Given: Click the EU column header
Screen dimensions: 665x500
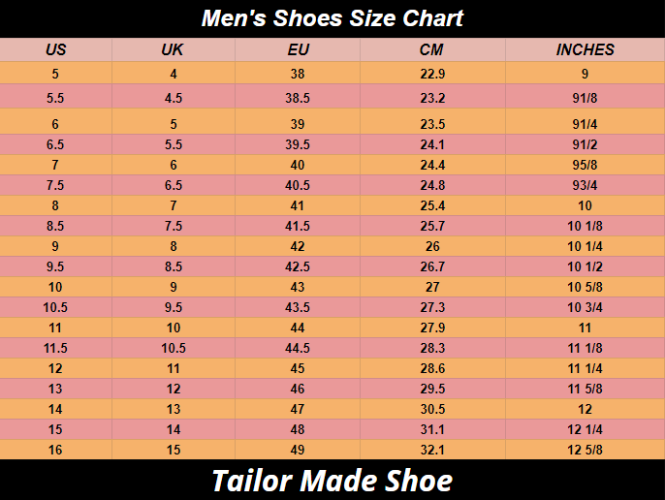Looking at the screenshot, I should 297,50.
